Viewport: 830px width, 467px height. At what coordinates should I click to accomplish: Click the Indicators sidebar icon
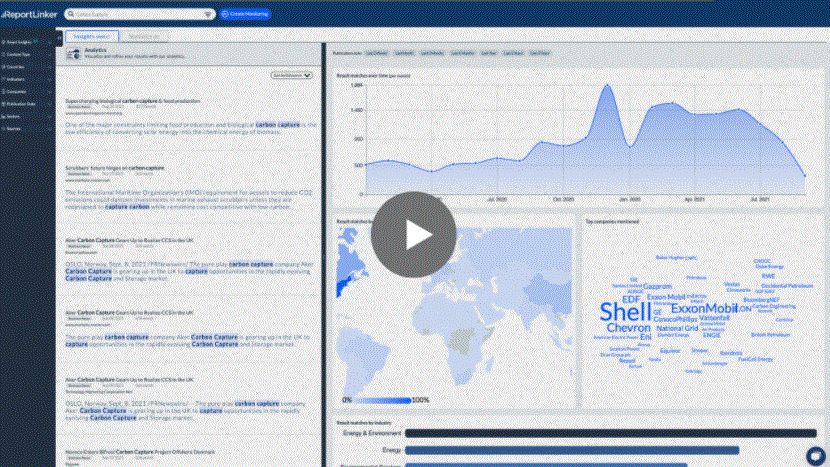(4, 78)
